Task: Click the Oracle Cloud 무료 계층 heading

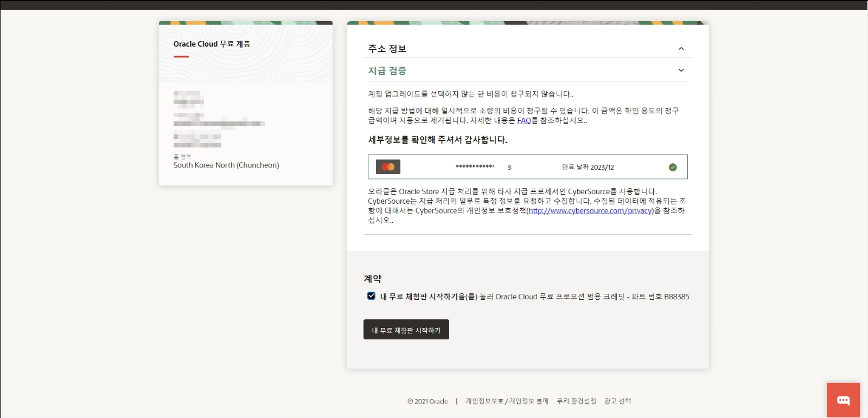Action: tap(212, 44)
